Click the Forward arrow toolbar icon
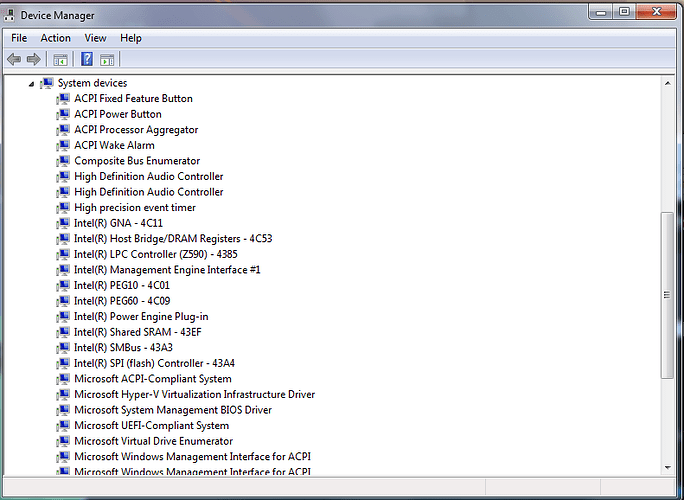The image size is (684, 500). (34, 59)
